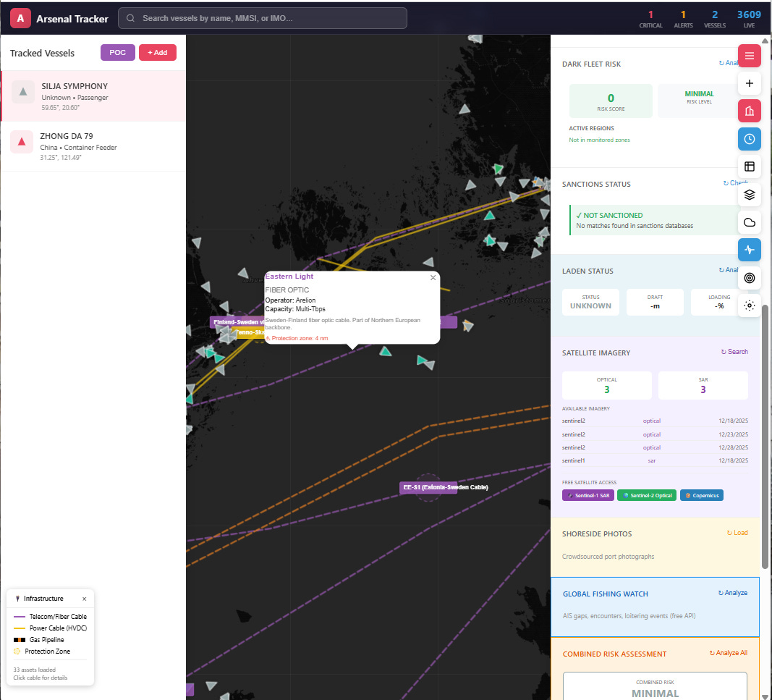
Task: Click the right panel vertical scrollbar
Action: (765, 436)
